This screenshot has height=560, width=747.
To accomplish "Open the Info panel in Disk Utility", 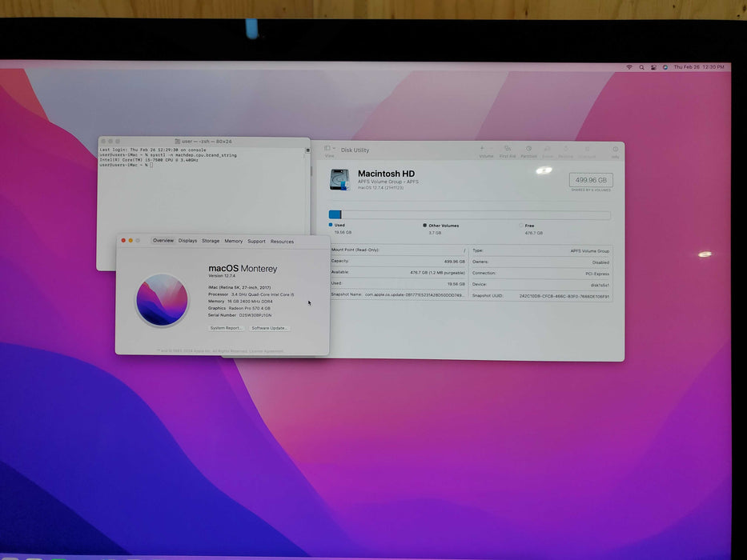I will (615, 149).
